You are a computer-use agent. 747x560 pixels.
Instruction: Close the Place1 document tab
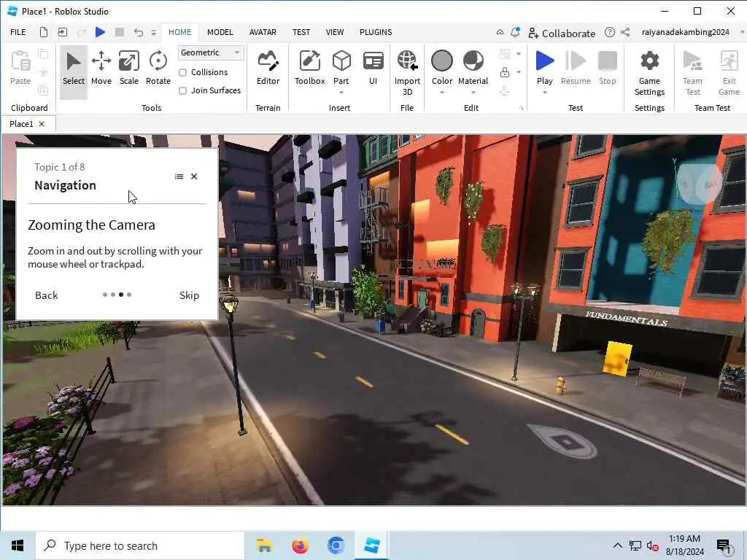pos(42,124)
